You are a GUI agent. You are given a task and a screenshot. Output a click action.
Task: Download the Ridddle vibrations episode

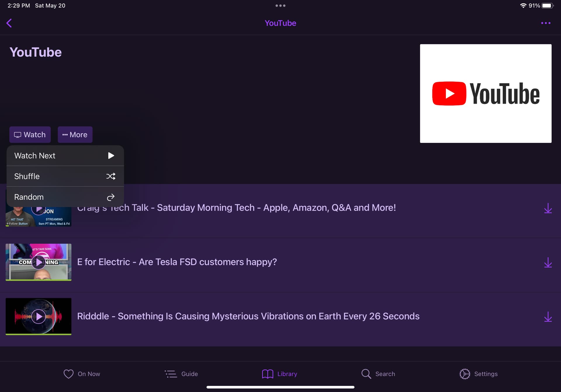(548, 316)
